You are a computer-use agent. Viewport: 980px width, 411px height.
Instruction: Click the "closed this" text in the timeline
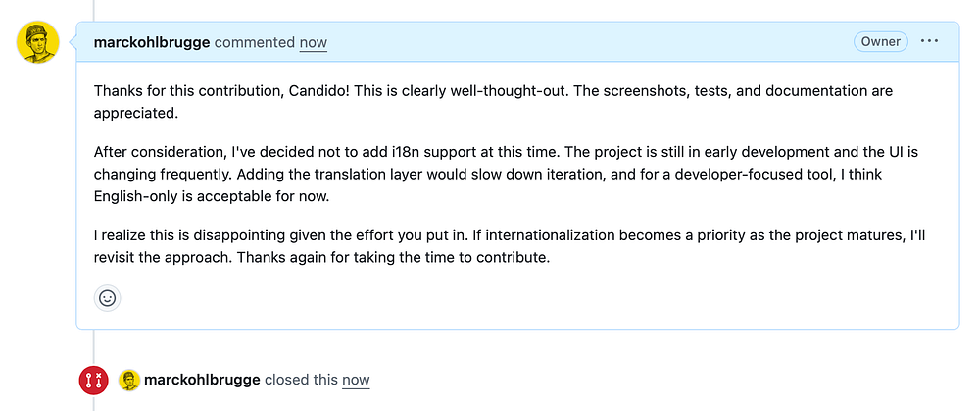pyautogui.click(x=300, y=380)
